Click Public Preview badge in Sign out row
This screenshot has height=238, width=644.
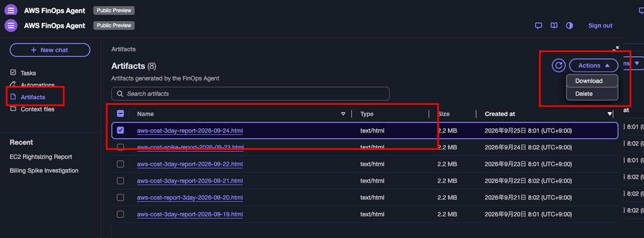[x=114, y=26]
